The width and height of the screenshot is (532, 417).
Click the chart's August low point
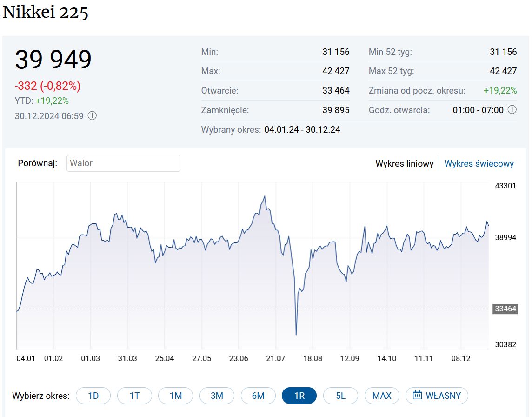click(x=296, y=334)
